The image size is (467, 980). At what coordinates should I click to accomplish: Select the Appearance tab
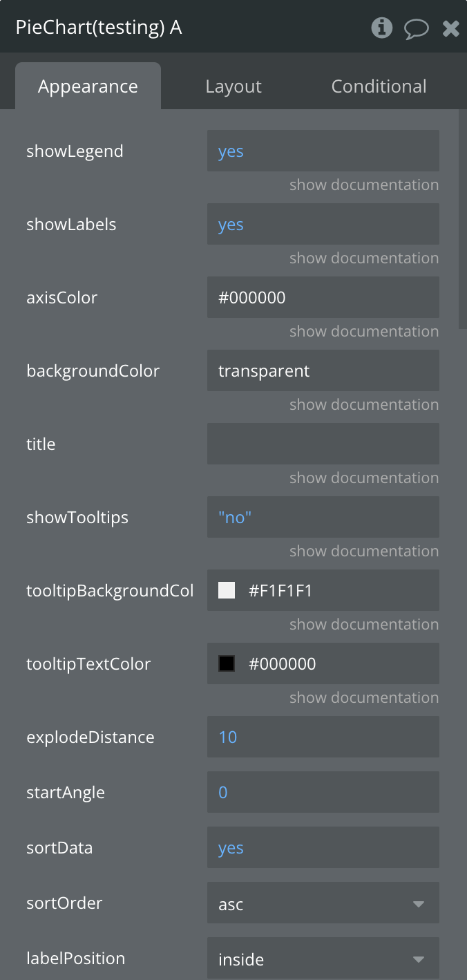(88, 86)
